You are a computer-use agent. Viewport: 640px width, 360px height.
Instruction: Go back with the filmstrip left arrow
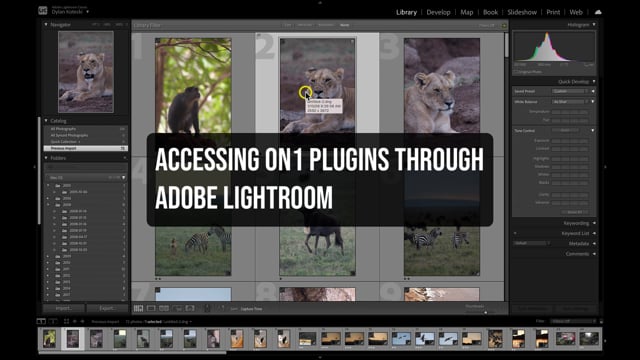click(x=75, y=322)
